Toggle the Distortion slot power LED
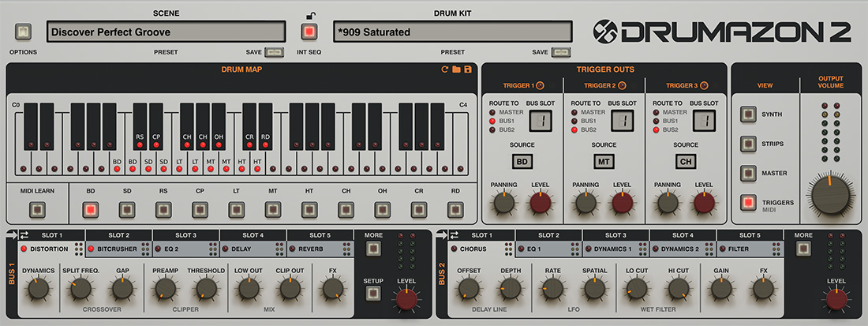The image size is (868, 326). pos(24,249)
